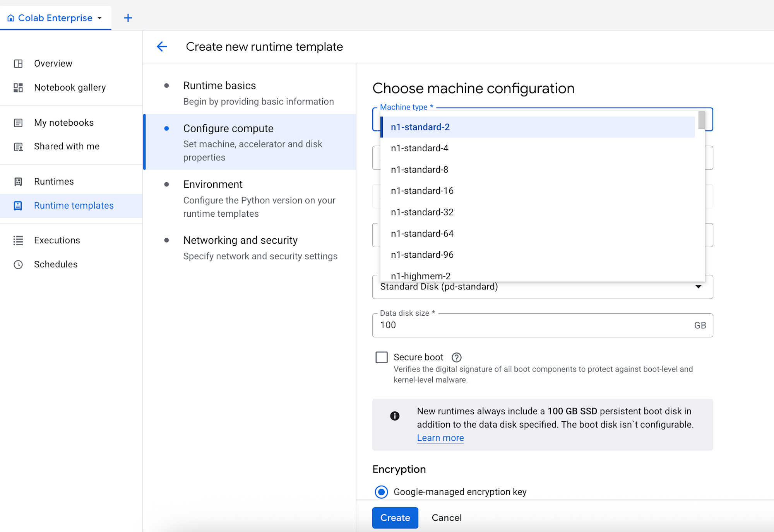The image size is (774, 532).
Task: Open the Colab Enterprise dropdown arrow
Action: (100, 18)
